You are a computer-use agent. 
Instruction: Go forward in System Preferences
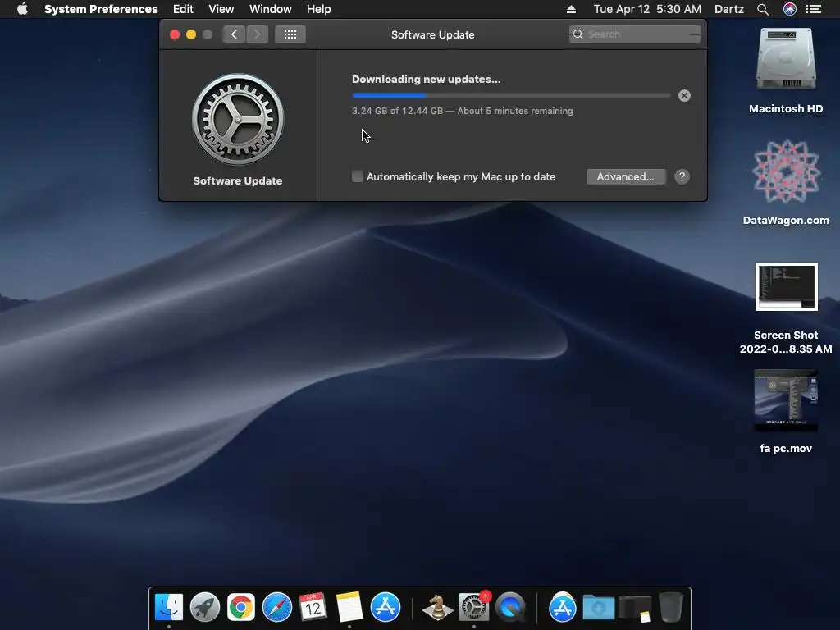click(257, 34)
